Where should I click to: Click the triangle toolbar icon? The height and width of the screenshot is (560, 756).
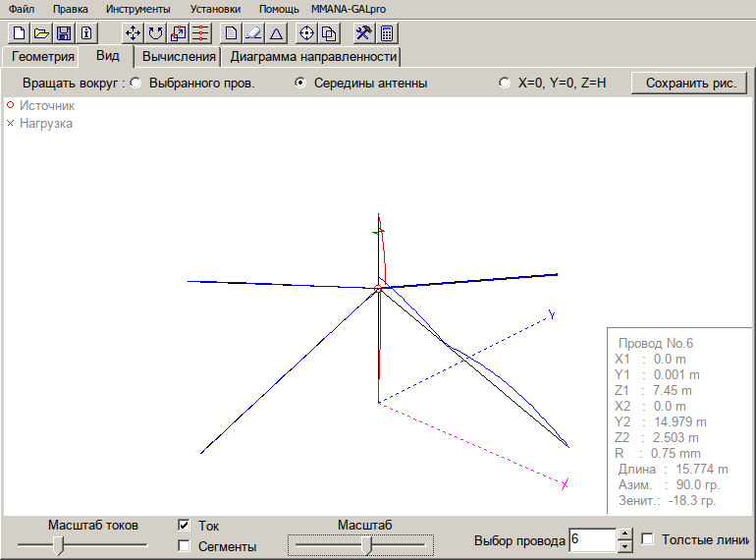click(x=276, y=32)
